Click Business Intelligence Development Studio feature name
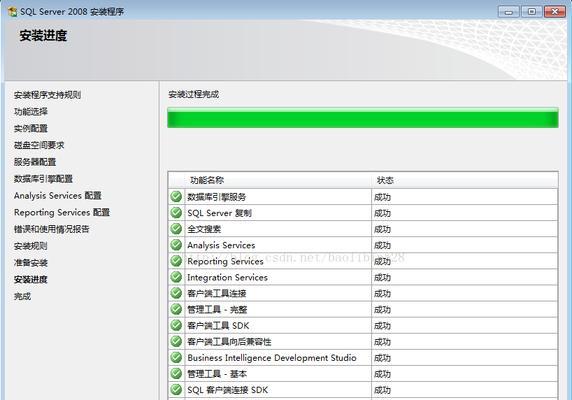The height and width of the screenshot is (400, 572). [x=272, y=358]
